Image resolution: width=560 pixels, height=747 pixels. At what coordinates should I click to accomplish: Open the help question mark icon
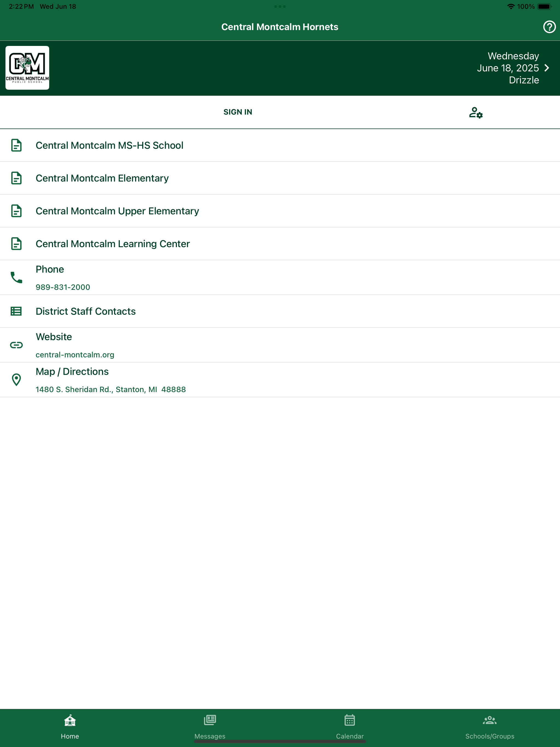[549, 27]
